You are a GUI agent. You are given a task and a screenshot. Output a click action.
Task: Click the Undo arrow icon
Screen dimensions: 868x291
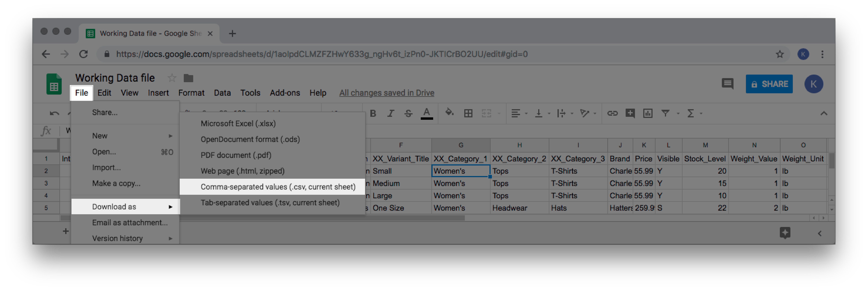54,114
